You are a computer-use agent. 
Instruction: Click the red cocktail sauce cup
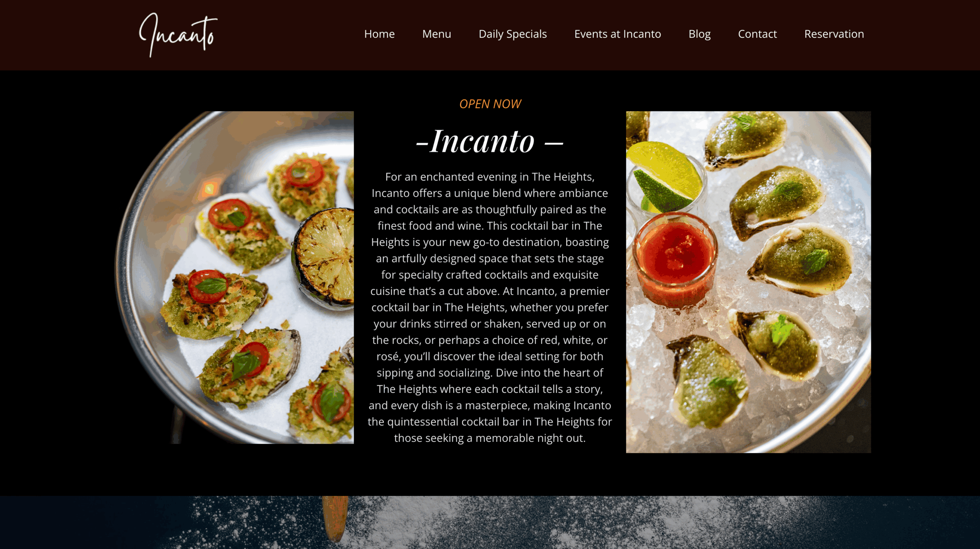675,260
